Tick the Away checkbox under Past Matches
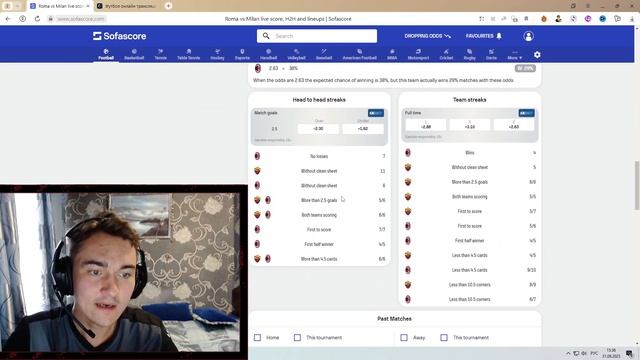This screenshot has width=640, height=360. [404, 338]
